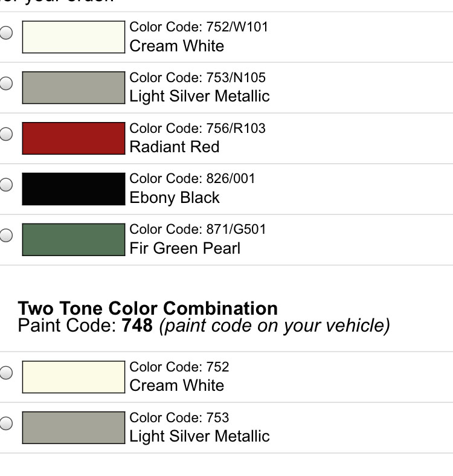Click the Light Silver Metallic 753/N105 swatch
Image resolution: width=453 pixels, height=476 pixels.
point(72,88)
